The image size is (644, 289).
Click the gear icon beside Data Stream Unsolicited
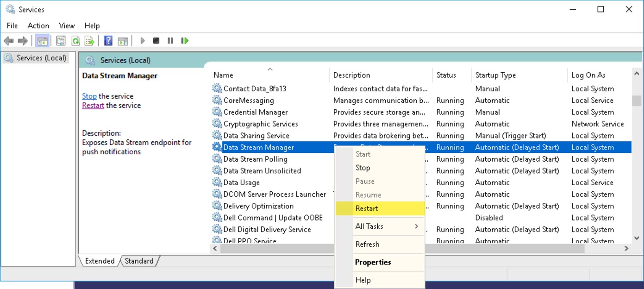coord(217,170)
